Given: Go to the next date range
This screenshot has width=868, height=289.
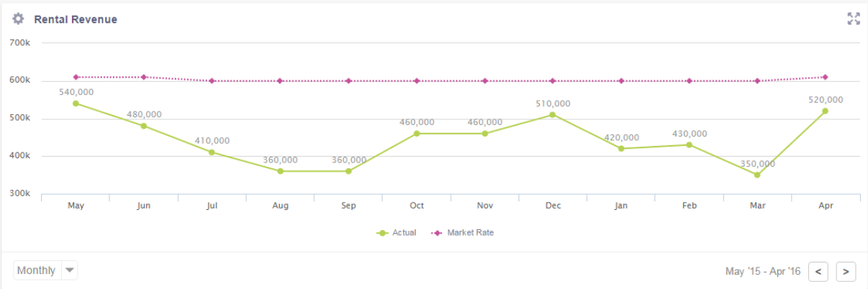Looking at the screenshot, I should [x=846, y=271].
